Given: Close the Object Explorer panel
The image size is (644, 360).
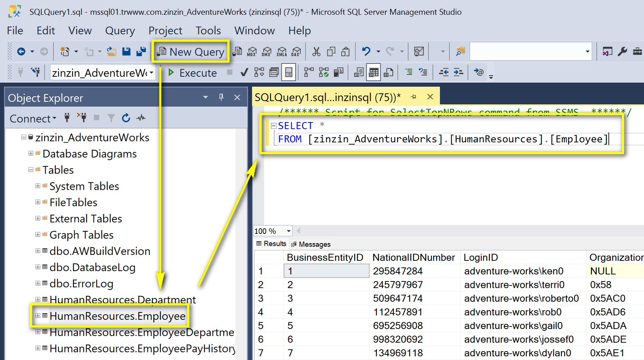Looking at the screenshot, I should [237, 97].
